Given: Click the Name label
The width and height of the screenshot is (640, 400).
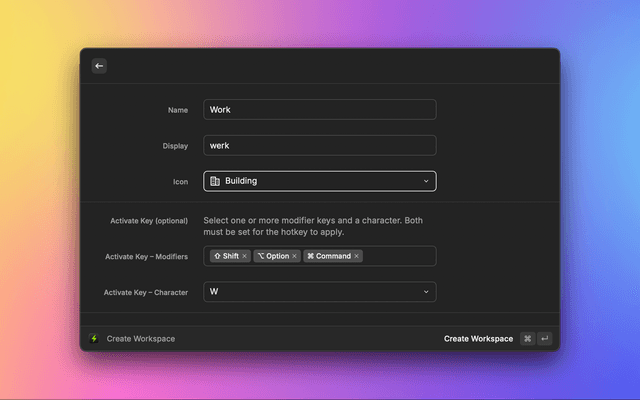Looking at the screenshot, I should [x=178, y=110].
